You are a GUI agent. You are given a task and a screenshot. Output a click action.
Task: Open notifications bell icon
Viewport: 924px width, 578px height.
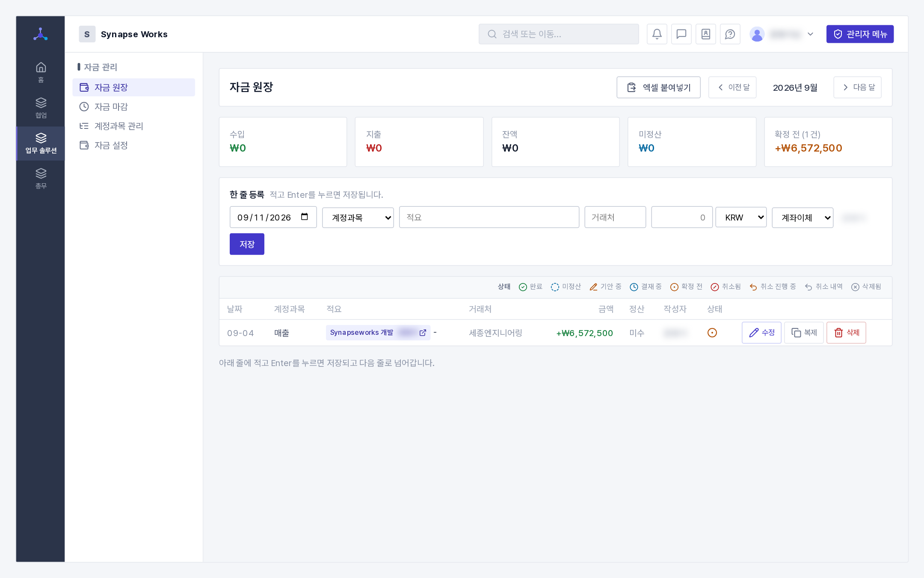[x=657, y=34]
